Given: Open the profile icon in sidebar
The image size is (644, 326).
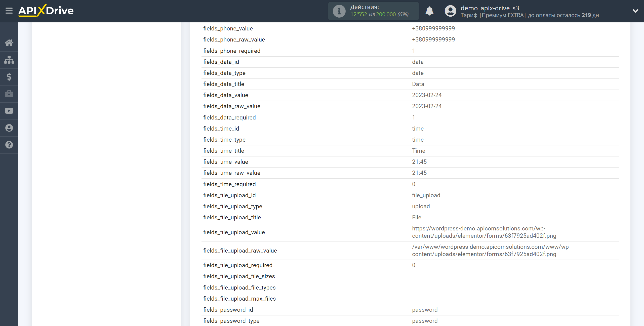Looking at the screenshot, I should (x=9, y=128).
